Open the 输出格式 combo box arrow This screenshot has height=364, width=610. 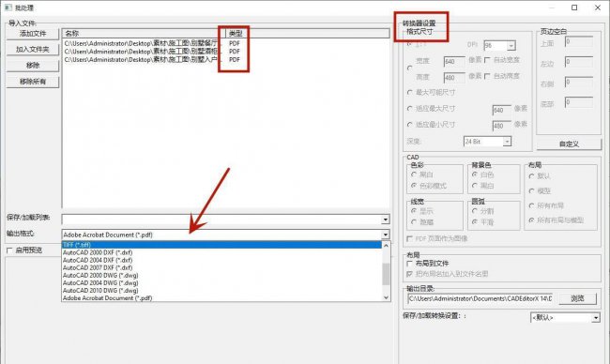click(x=385, y=235)
